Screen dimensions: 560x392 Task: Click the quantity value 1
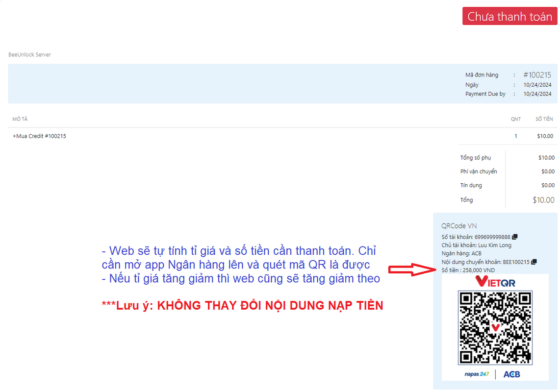[x=516, y=136]
